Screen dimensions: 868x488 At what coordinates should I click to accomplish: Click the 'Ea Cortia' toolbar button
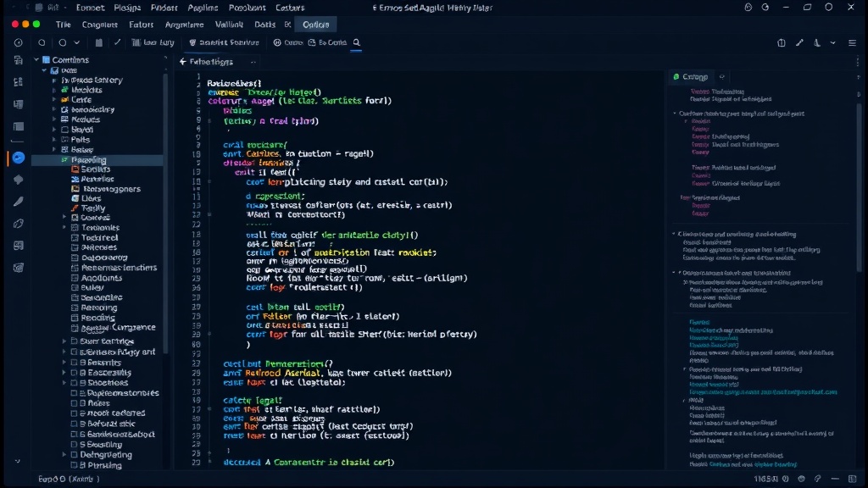point(327,42)
